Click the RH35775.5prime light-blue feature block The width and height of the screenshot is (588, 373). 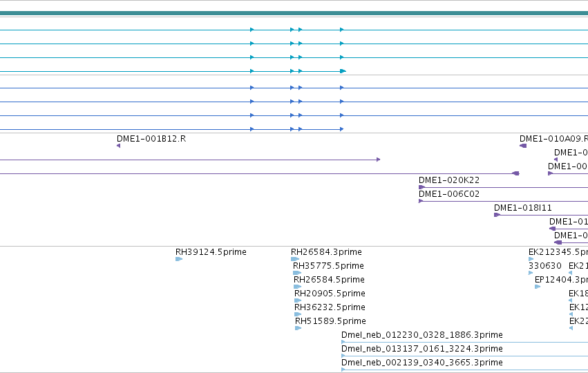tap(297, 273)
